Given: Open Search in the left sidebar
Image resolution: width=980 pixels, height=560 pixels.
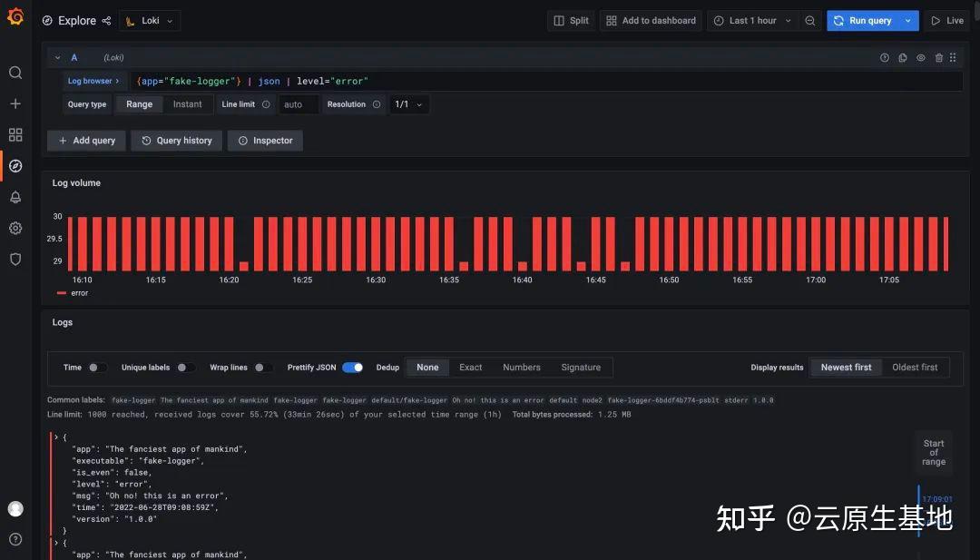Looking at the screenshot, I should click(x=15, y=73).
